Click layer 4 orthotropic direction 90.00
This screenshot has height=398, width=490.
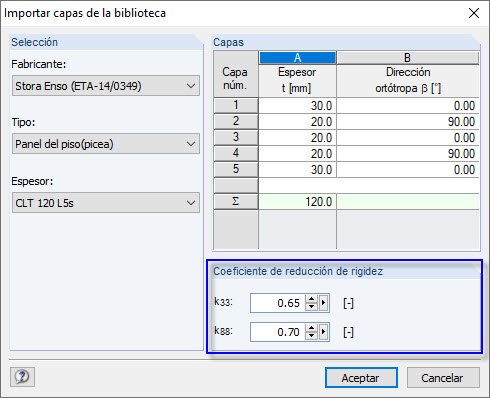pos(408,154)
